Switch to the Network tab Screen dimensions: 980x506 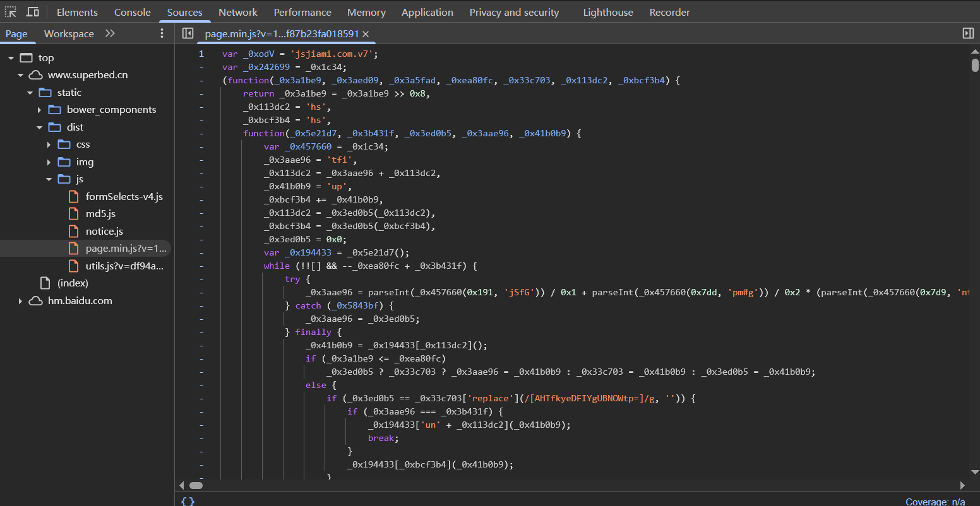click(237, 12)
